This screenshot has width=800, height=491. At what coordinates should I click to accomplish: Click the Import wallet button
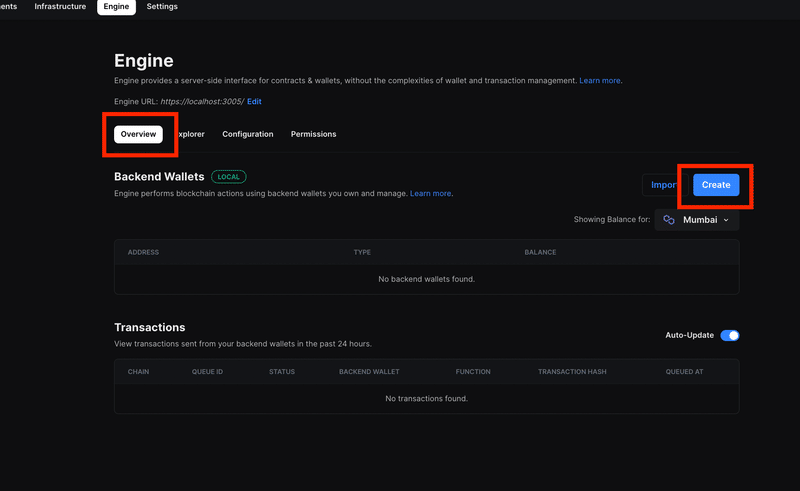(x=662, y=185)
